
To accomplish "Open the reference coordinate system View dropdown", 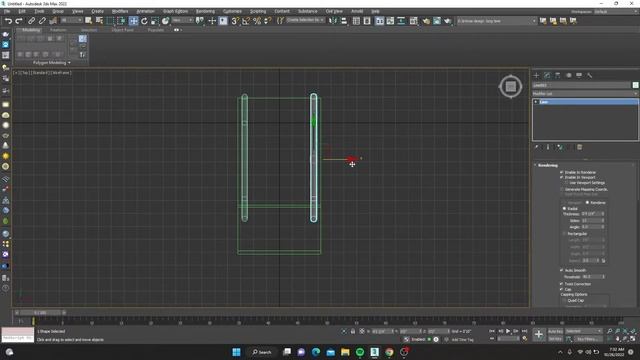I will tap(182, 20).
